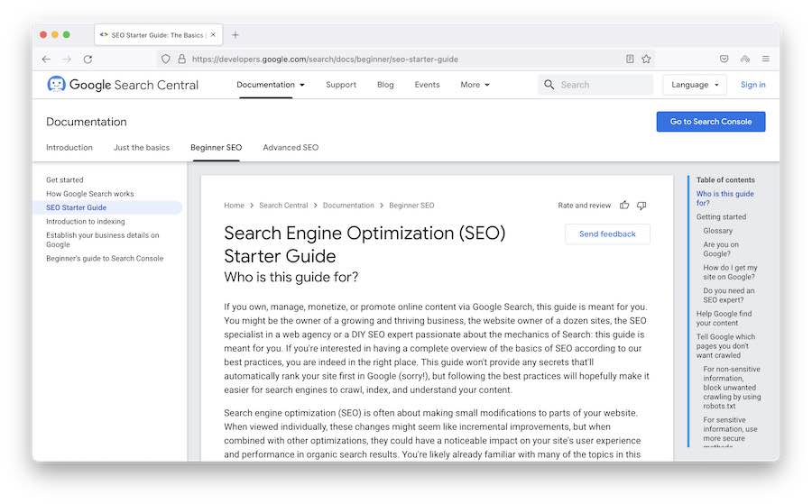Screen dimensions: 812x504
Task: Click the browser URL address bar
Action: pyautogui.click(x=404, y=59)
